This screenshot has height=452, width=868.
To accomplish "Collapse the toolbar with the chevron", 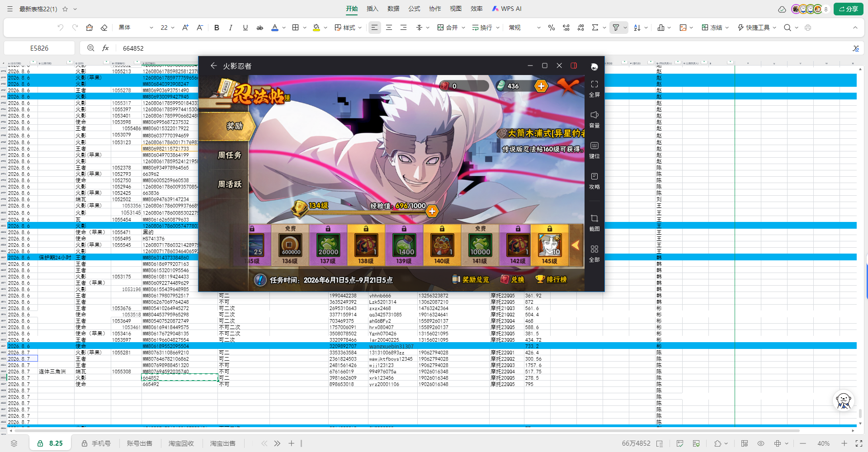I will 855,28.
